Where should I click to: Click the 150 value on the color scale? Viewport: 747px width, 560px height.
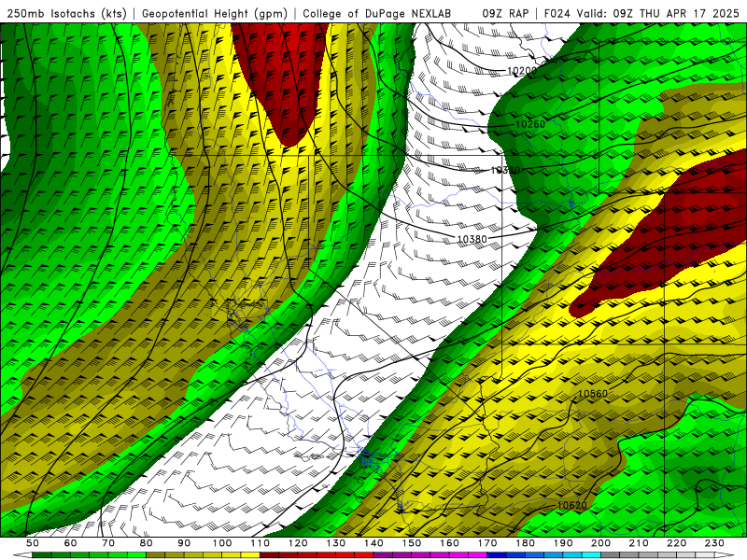tap(412, 543)
